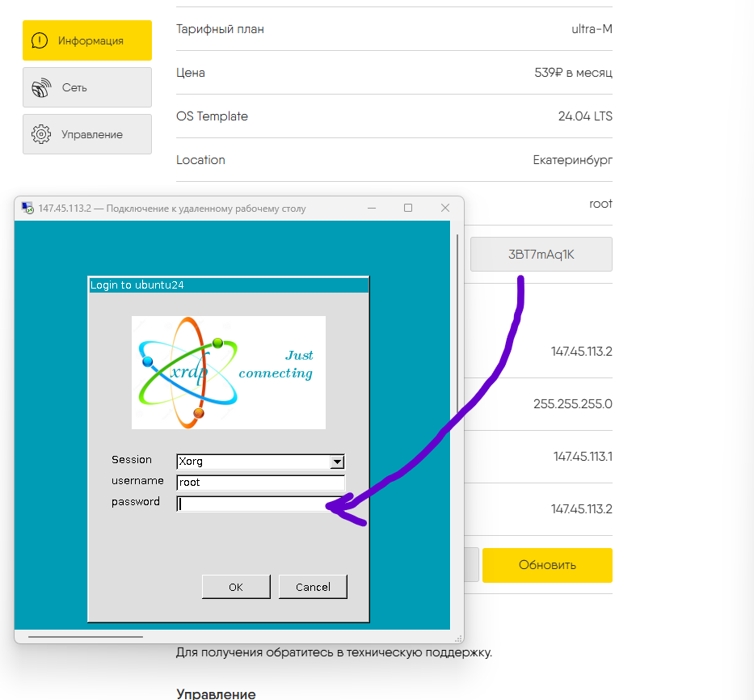The height and width of the screenshot is (700, 754).
Task: Open the Сеть sidebar tab
Action: pyautogui.click(x=87, y=87)
